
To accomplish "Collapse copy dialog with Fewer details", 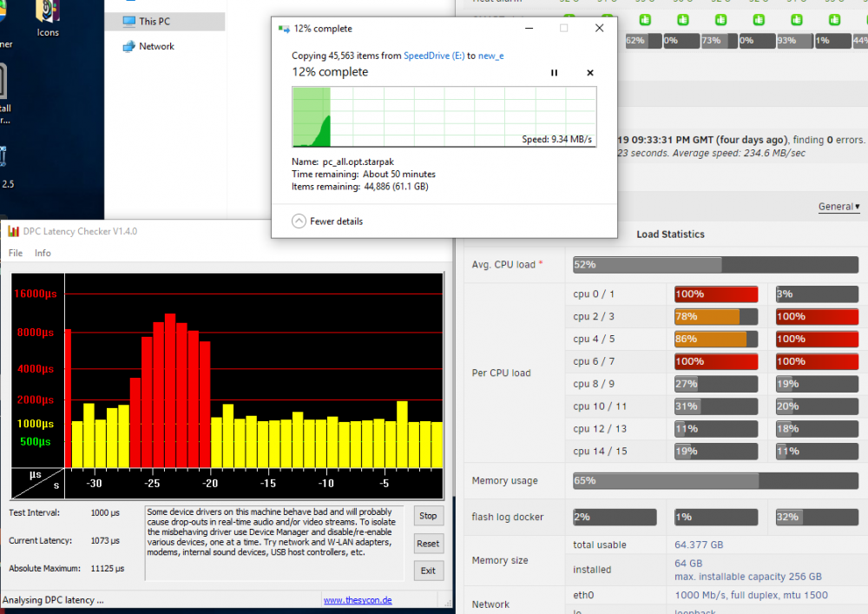I will (x=327, y=221).
